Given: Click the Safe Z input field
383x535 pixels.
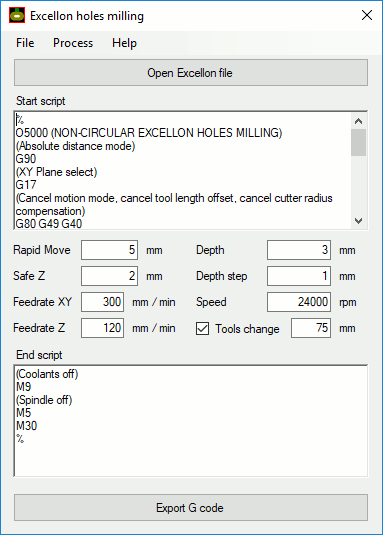Looking at the screenshot, I should (109, 276).
